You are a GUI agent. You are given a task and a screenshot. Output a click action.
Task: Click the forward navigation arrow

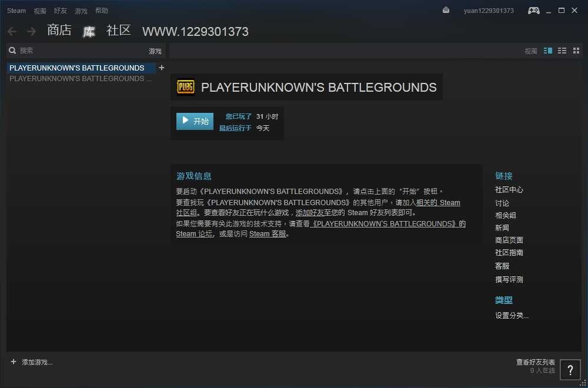tap(31, 32)
